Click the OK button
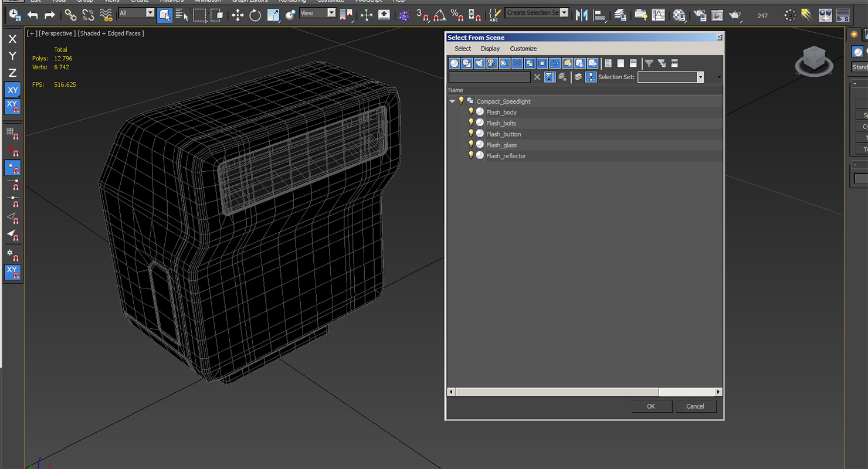Image resolution: width=868 pixels, height=469 pixels. (651, 406)
